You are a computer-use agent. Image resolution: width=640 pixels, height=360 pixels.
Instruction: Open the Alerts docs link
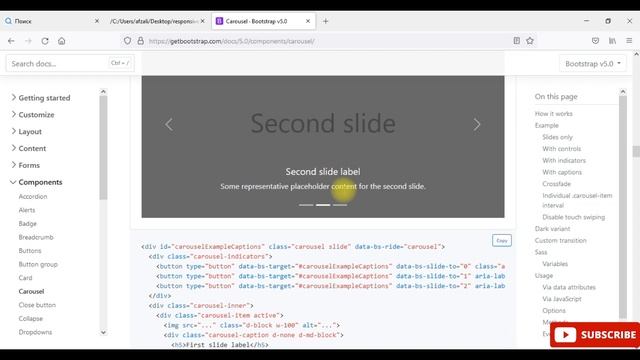coord(27,210)
